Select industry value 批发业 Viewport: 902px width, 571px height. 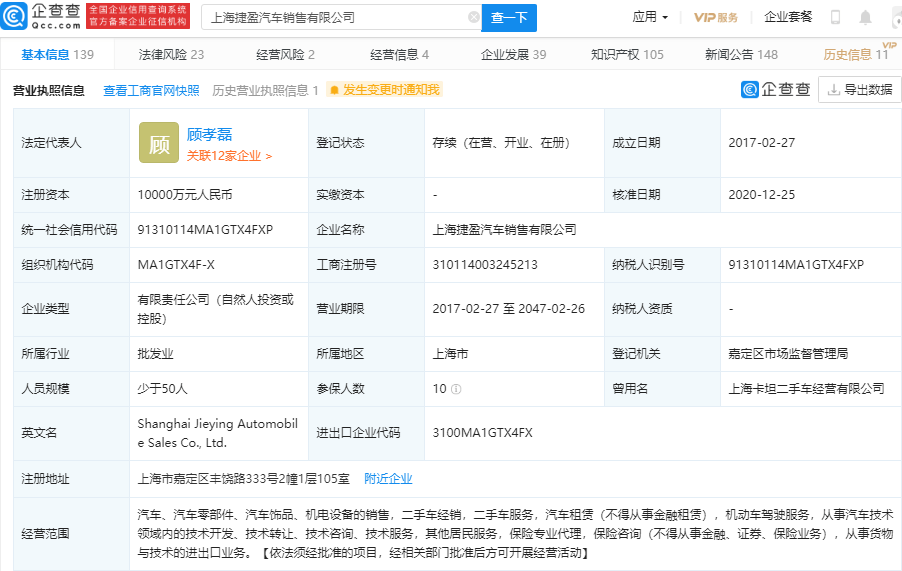click(x=155, y=354)
